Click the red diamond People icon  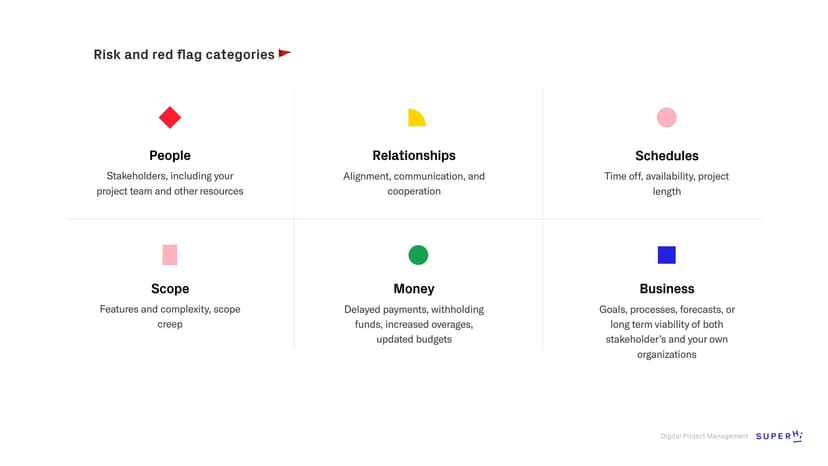click(170, 118)
